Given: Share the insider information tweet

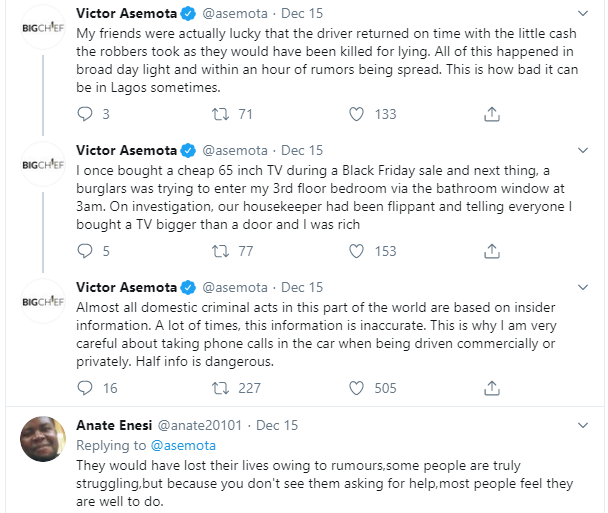Looking at the screenshot, I should 491,388.
